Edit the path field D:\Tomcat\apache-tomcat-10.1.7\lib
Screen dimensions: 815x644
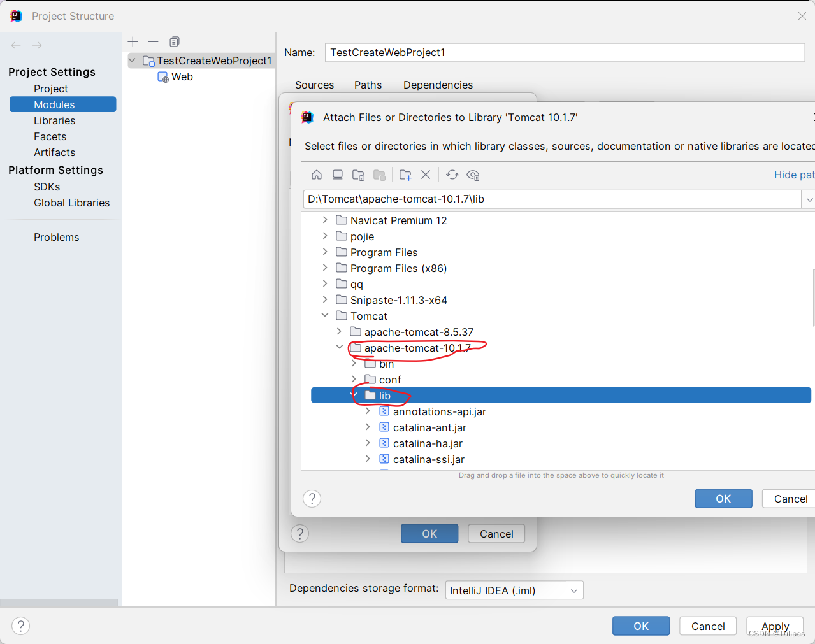click(x=552, y=199)
